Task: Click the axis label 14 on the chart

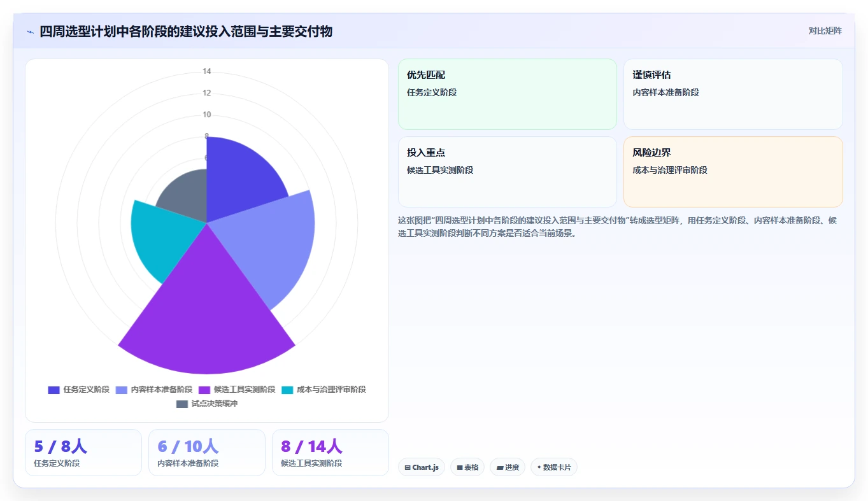Action: point(207,71)
